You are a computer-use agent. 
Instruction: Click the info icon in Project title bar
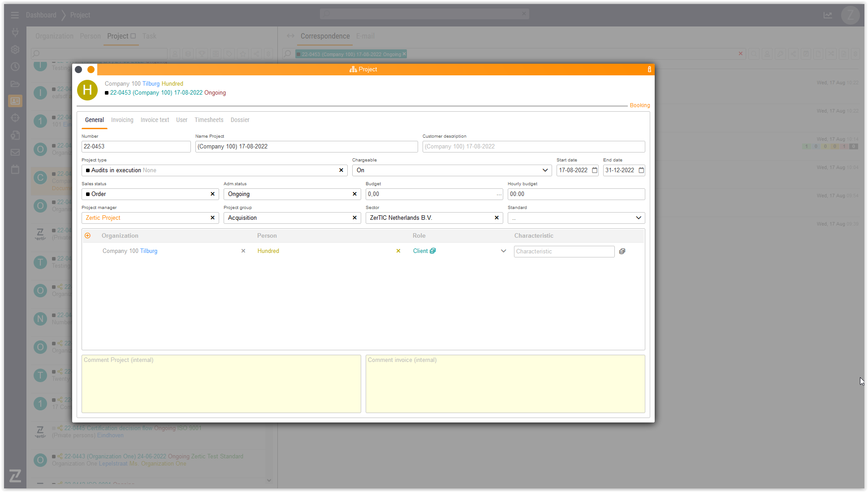tap(649, 70)
